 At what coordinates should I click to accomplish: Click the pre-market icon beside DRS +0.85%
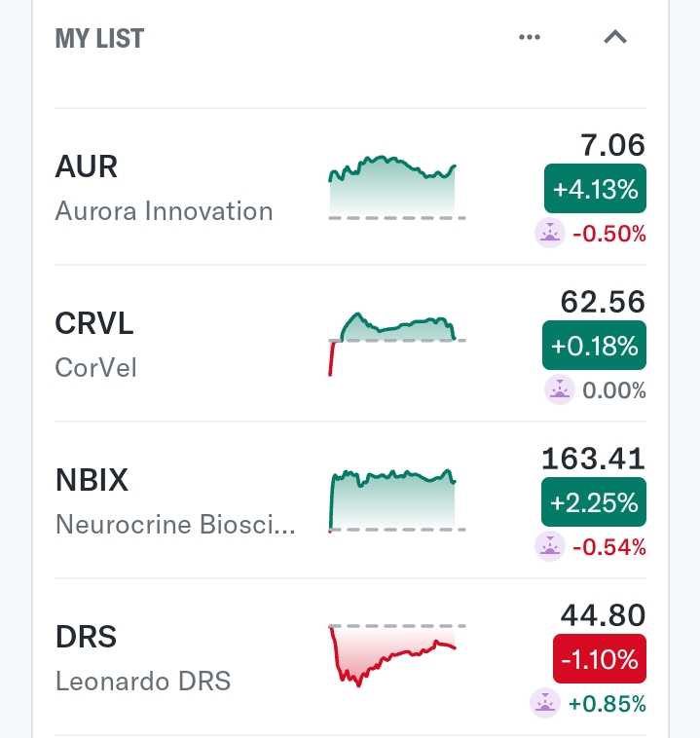pyautogui.click(x=544, y=703)
